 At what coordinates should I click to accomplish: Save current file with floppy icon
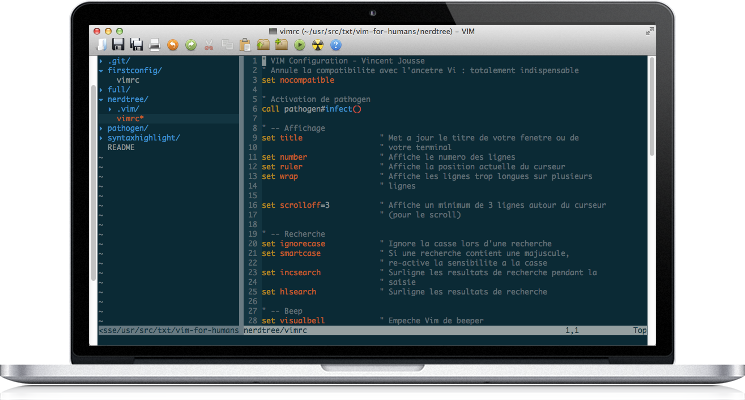click(x=118, y=45)
